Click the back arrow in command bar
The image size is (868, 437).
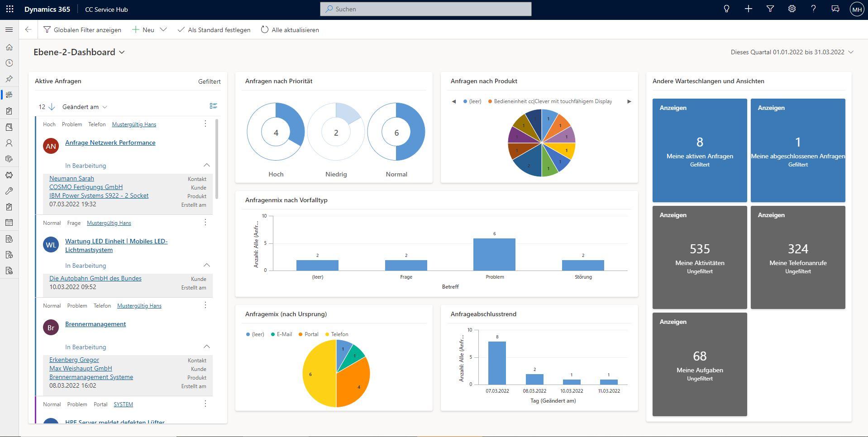28,30
